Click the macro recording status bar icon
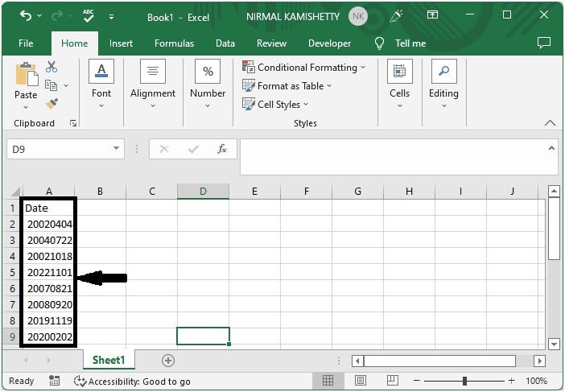 55,381
